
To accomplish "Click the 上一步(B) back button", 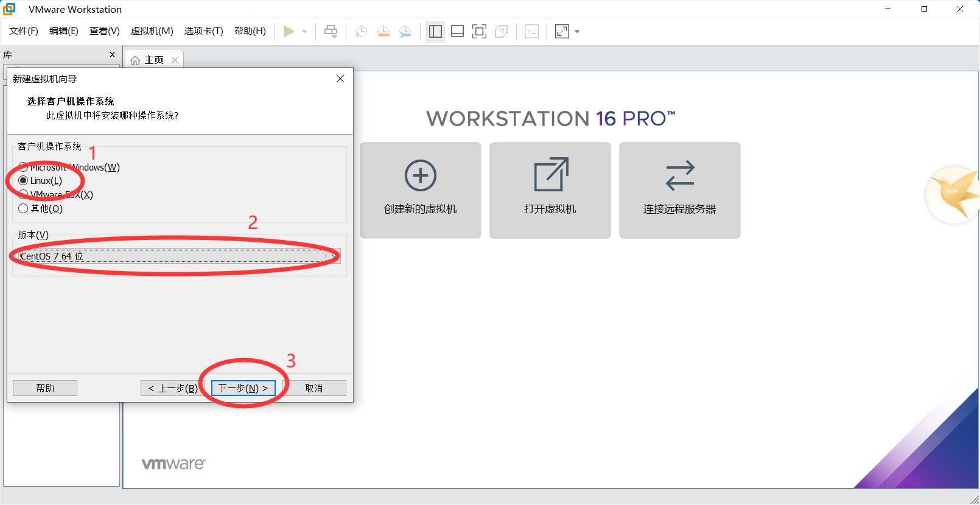I will (x=173, y=388).
